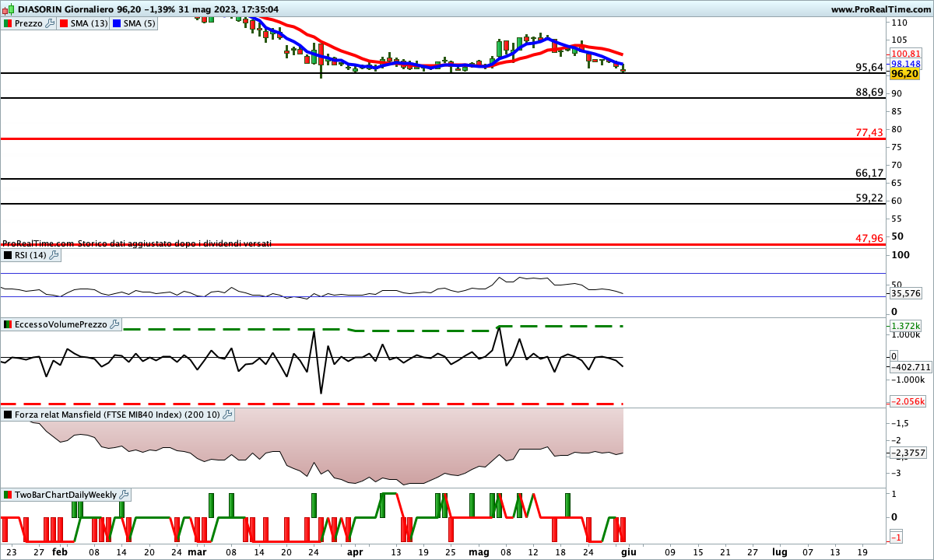This screenshot has width=934, height=560.
Task: Click the red-green Prezzo color icon
Action: point(8,23)
